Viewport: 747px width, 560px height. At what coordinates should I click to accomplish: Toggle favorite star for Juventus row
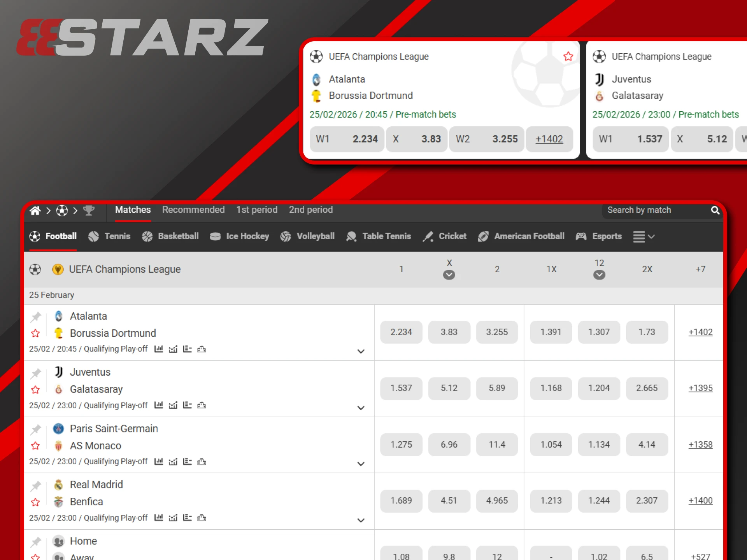(35, 389)
